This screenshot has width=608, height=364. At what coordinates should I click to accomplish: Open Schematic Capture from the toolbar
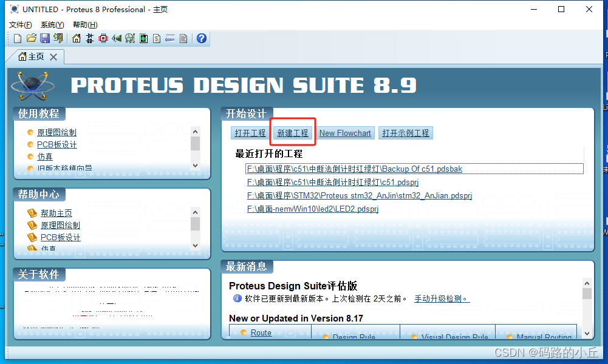(x=90, y=38)
